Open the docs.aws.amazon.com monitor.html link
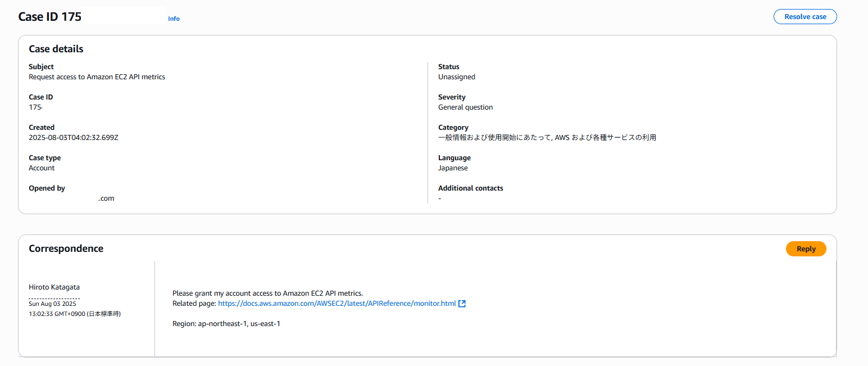The height and width of the screenshot is (366, 868). pos(337,304)
